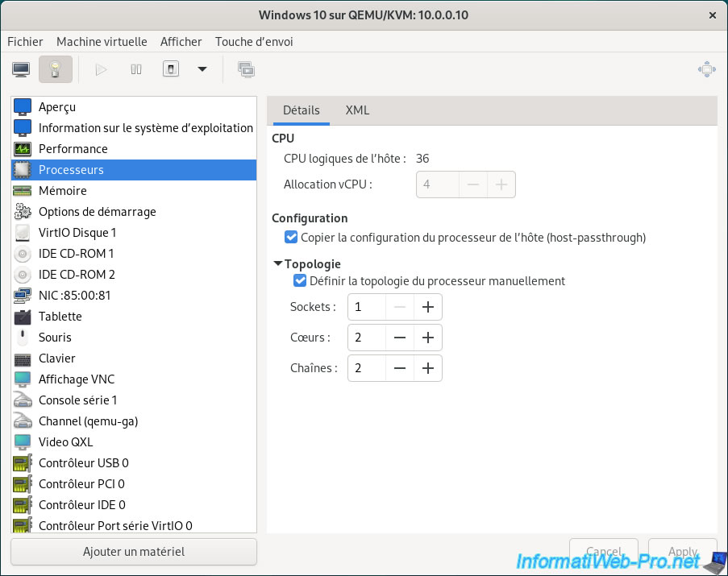
Task: Open the Afficher menu
Action: coord(181,42)
